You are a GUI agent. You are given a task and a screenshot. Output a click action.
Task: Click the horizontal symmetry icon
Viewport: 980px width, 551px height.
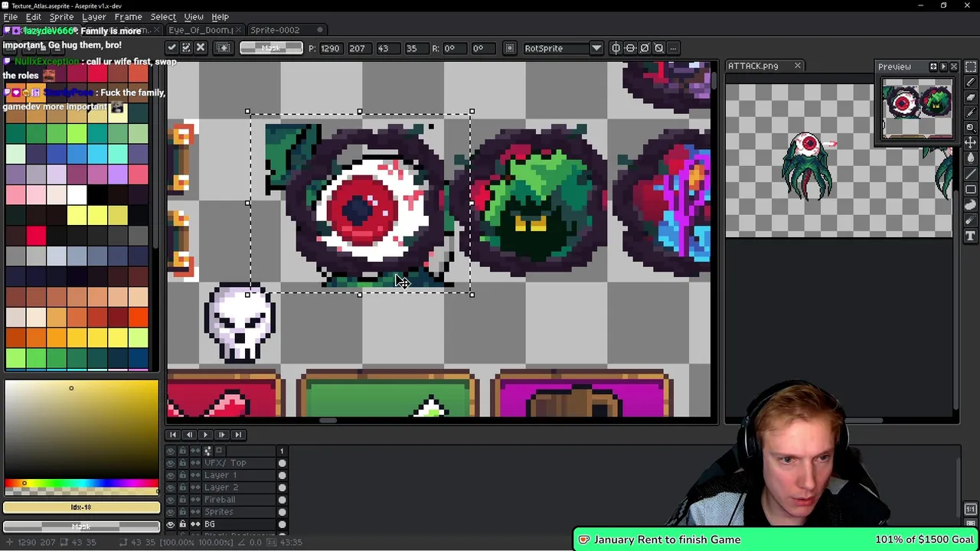pos(630,48)
